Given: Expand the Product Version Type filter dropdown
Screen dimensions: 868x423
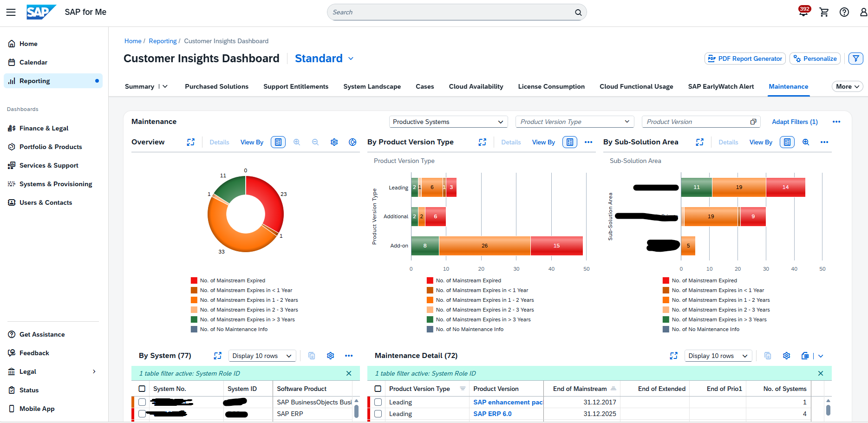Looking at the screenshot, I should (x=574, y=122).
